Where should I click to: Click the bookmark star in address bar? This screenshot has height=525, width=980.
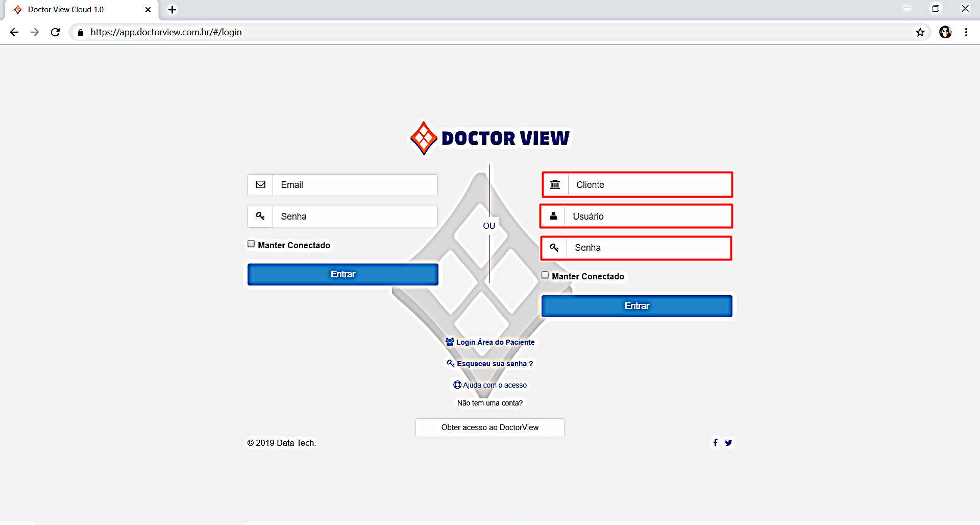pyautogui.click(x=920, y=32)
